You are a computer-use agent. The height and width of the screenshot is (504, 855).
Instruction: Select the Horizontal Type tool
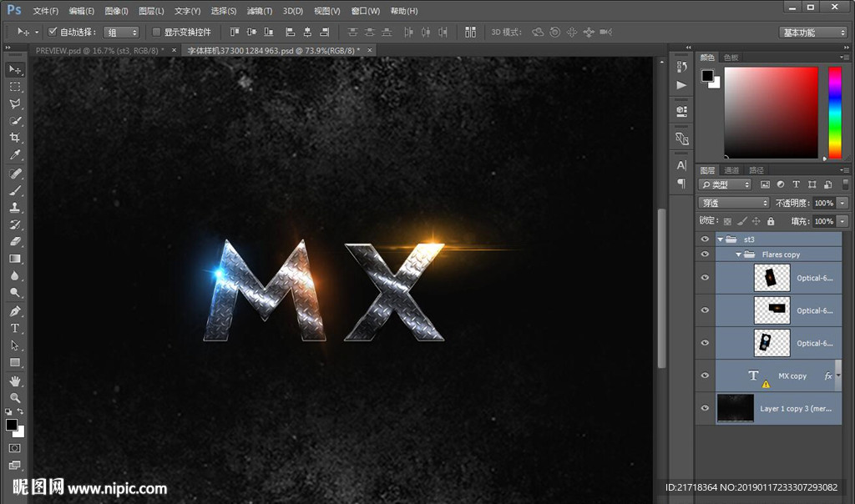click(x=15, y=328)
